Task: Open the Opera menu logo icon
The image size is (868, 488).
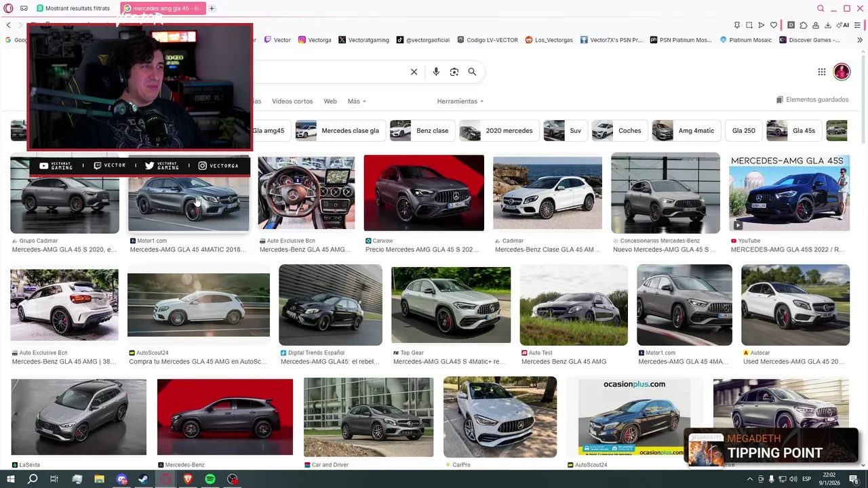Action: (x=9, y=8)
